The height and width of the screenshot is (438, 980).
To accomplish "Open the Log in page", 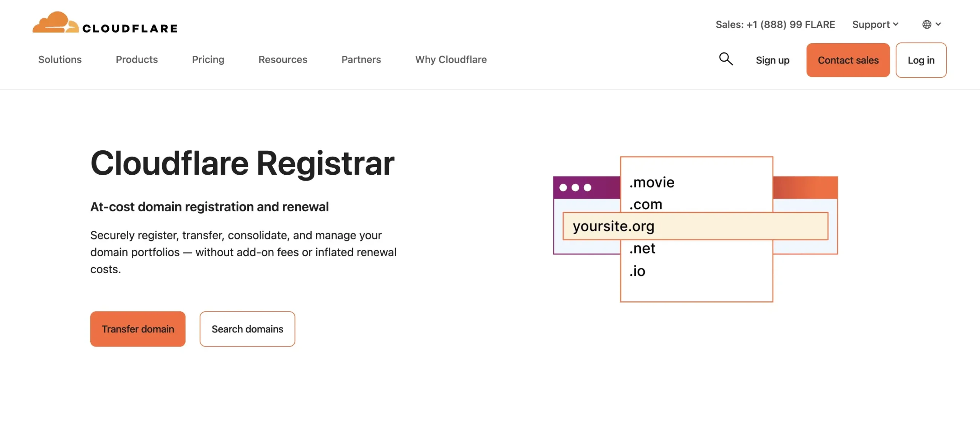I will 921,60.
